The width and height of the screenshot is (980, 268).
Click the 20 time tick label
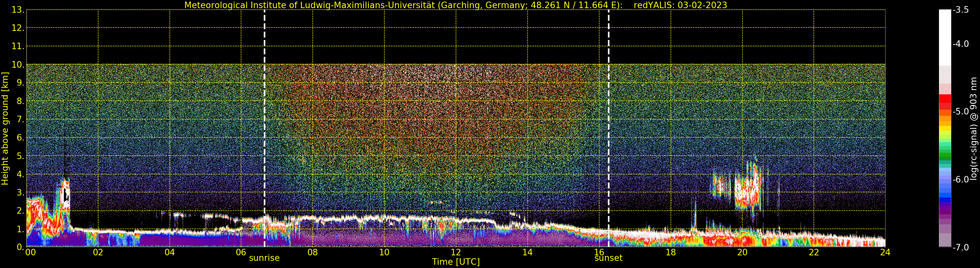[742, 252]
